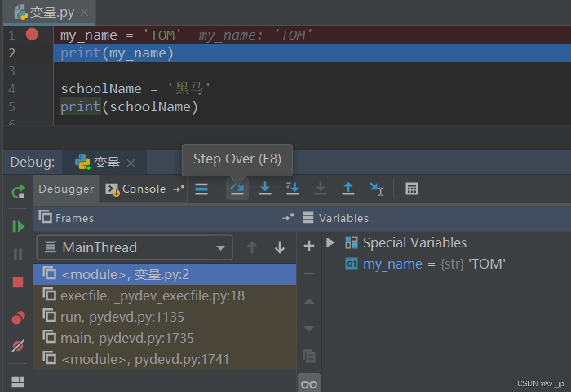The height and width of the screenshot is (392, 571).
Task: Click the my_name = 'TOM' code
Action: pyautogui.click(x=121, y=35)
